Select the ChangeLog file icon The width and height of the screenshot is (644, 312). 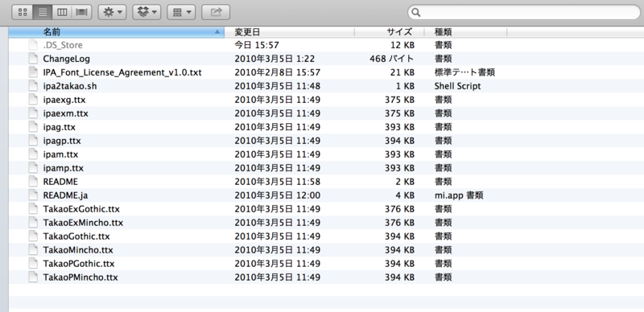[33, 59]
